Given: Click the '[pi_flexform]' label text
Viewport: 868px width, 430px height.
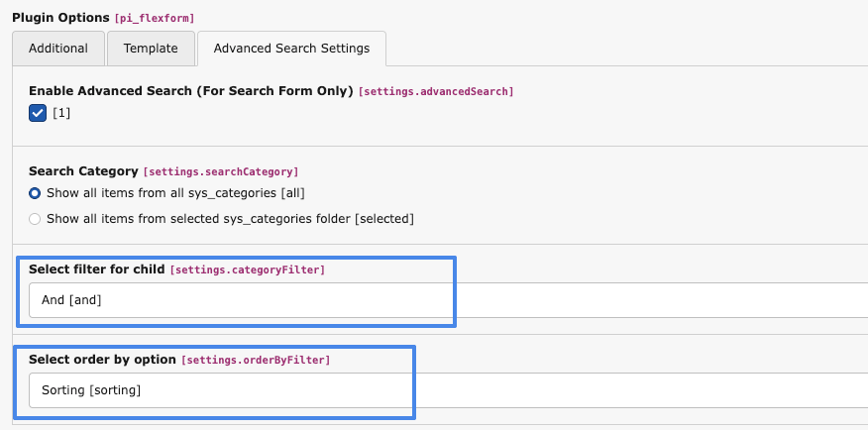Looking at the screenshot, I should 155,19.
